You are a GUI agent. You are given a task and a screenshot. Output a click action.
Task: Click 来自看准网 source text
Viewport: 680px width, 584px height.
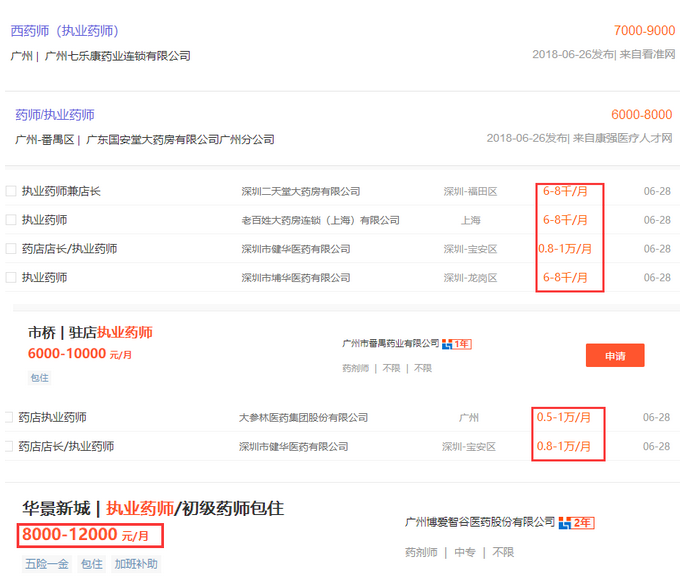[647, 54]
